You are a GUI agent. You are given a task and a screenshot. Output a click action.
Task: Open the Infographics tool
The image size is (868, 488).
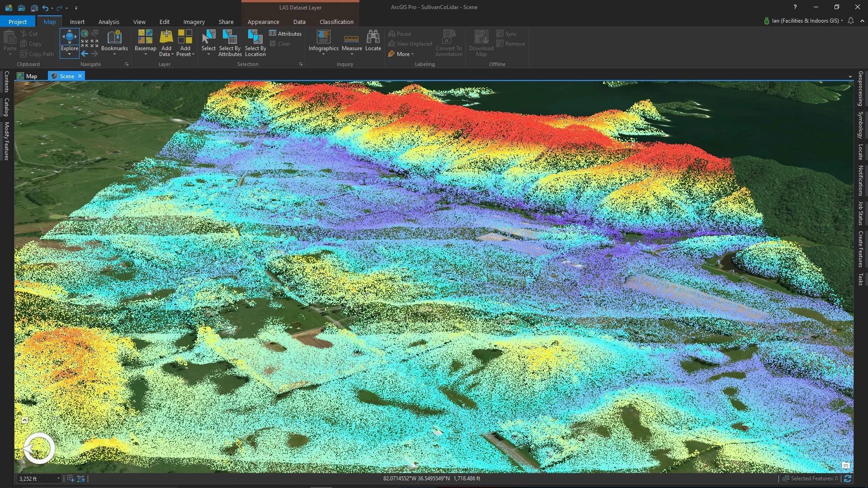[x=323, y=42]
